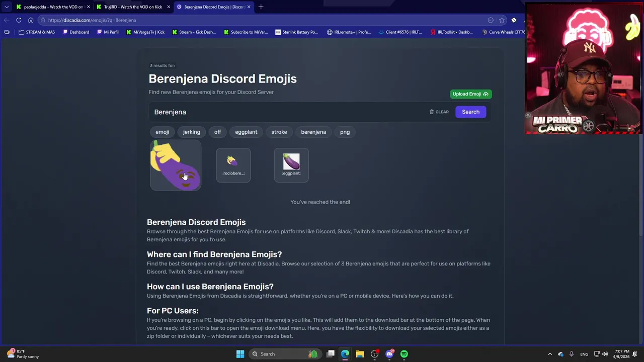Select the berenjena tag chip
Image resolution: width=644 pixels, height=362 pixels.
[x=313, y=132]
